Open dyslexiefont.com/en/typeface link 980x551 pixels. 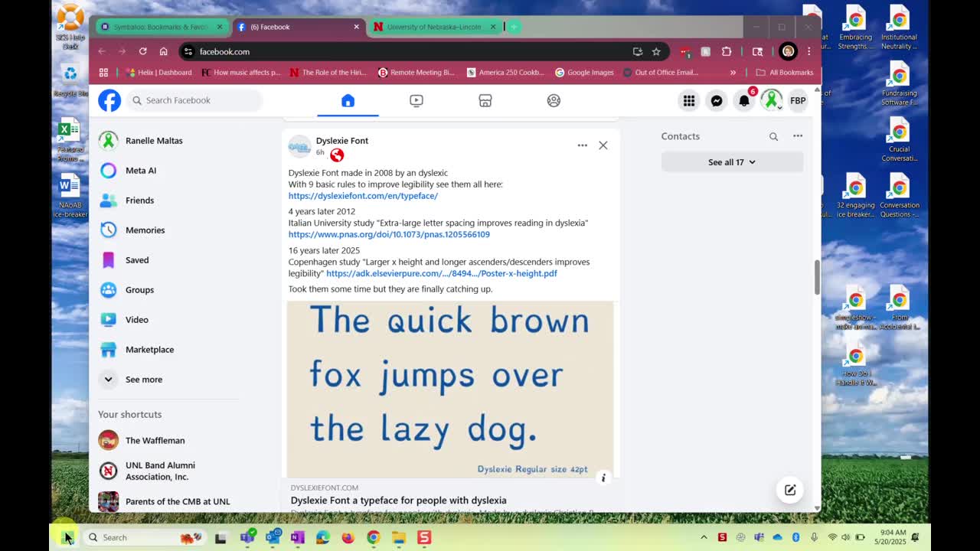click(363, 196)
